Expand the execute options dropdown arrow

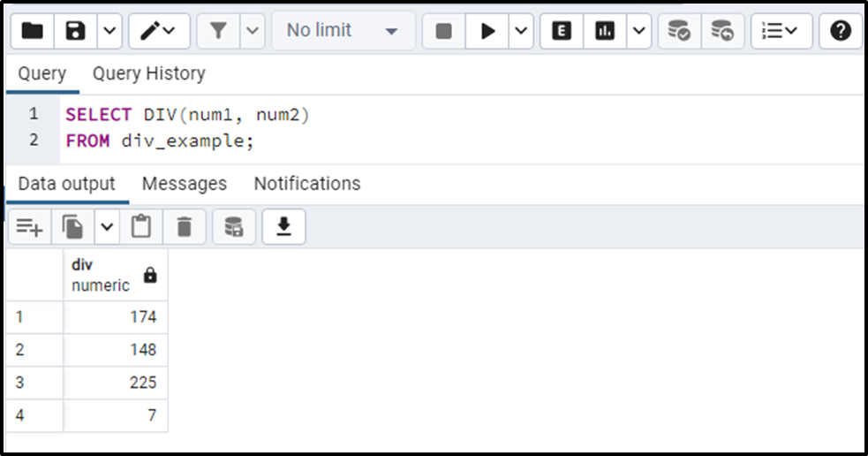pos(521,31)
